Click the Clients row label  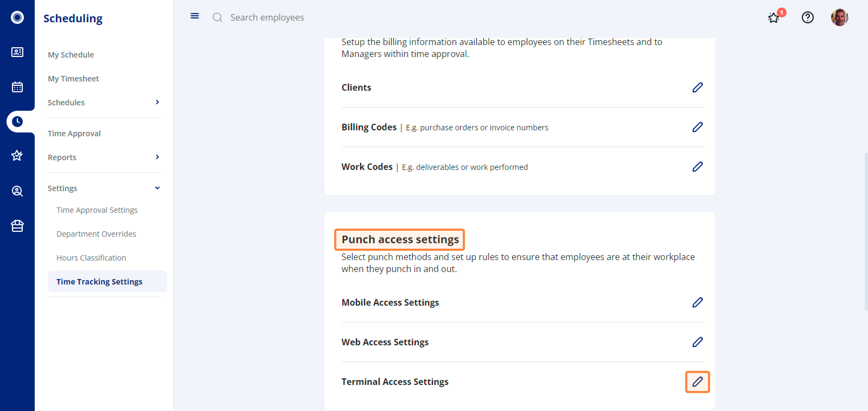(x=356, y=88)
